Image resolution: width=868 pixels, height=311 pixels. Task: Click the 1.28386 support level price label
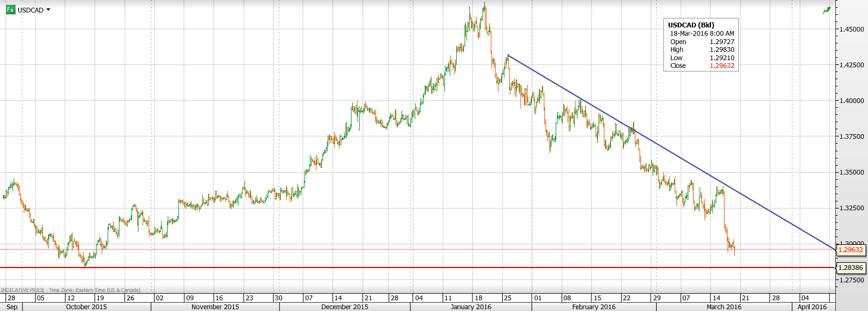point(850,268)
